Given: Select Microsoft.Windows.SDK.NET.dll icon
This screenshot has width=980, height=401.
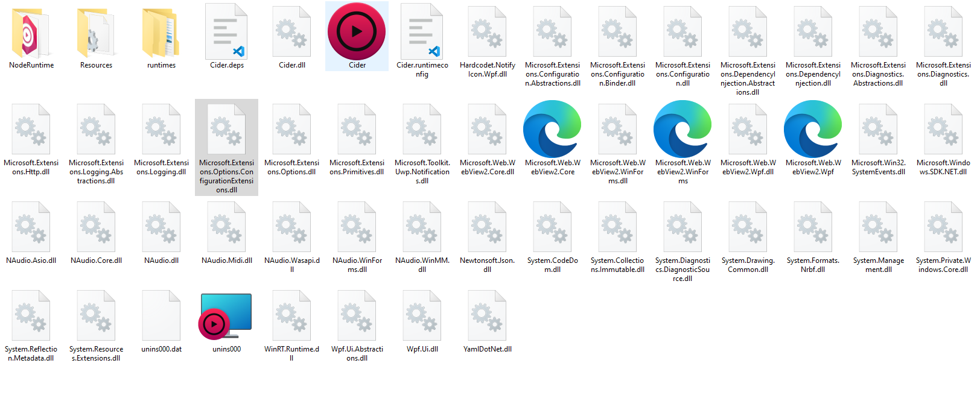Looking at the screenshot, I should 943,129.
